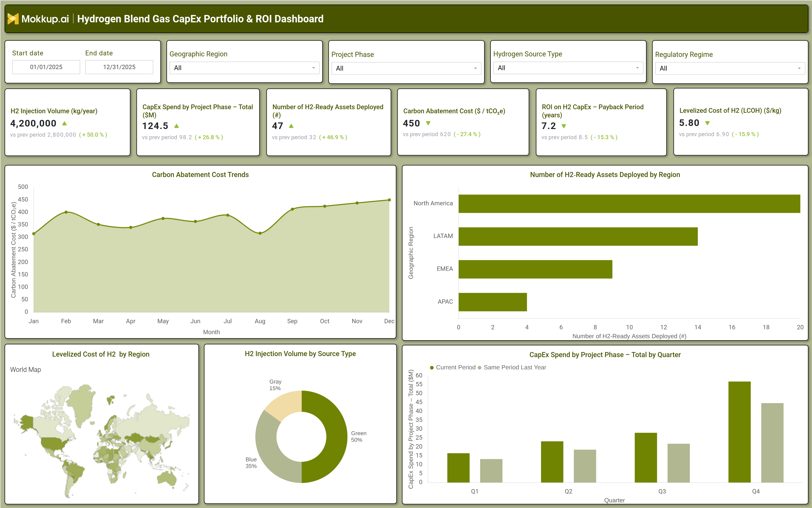Click the Aug data point on trend line
Screen dimensions: 812x508
[x=260, y=233]
